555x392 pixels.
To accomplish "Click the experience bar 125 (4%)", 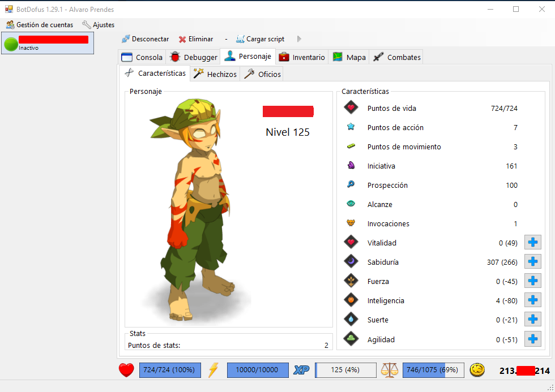I will [345, 370].
